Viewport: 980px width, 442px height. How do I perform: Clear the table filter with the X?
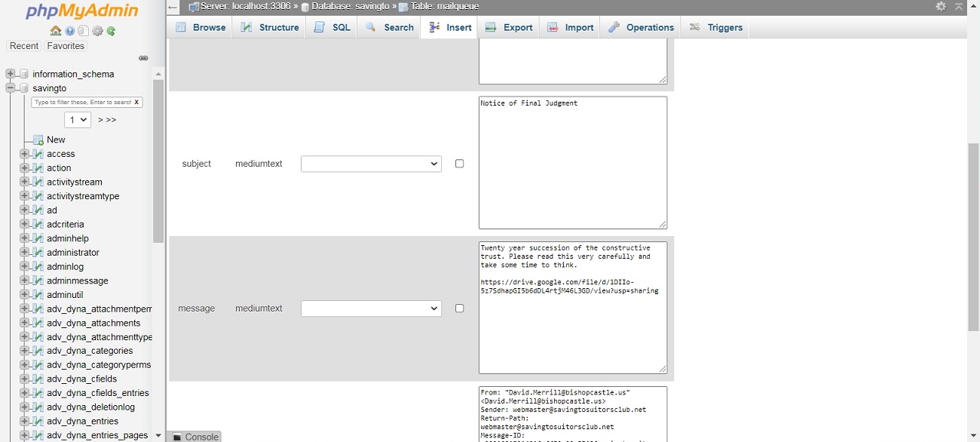pyautogui.click(x=136, y=103)
